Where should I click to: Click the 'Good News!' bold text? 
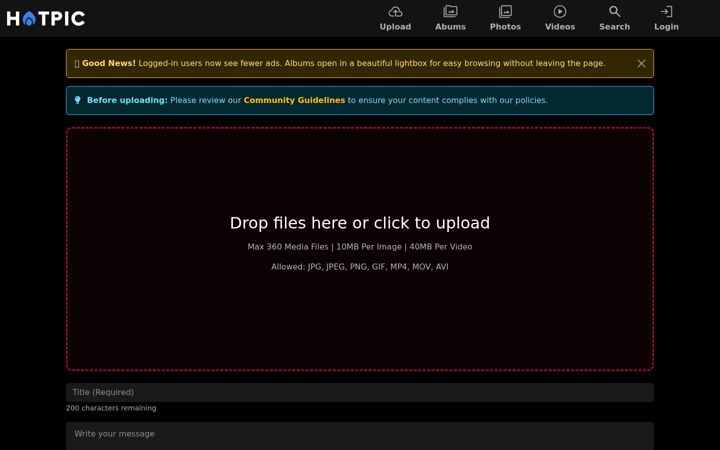pos(109,63)
